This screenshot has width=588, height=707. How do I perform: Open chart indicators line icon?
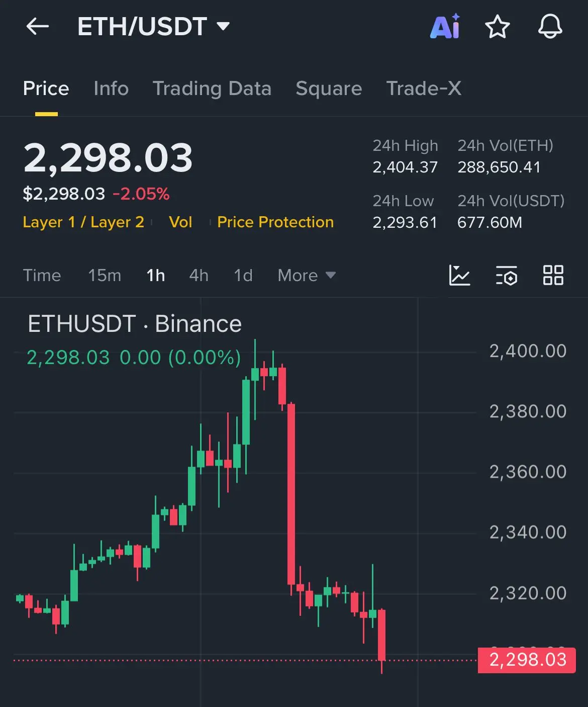pos(459,275)
